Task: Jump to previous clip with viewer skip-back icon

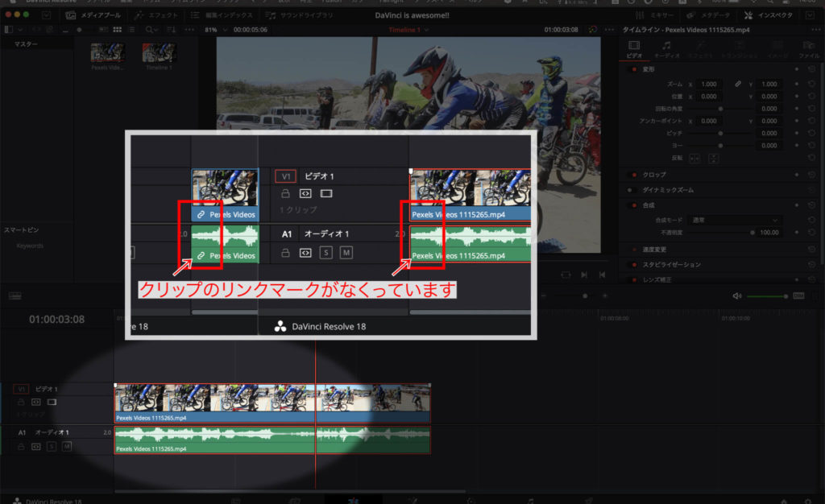Action: click(x=602, y=275)
